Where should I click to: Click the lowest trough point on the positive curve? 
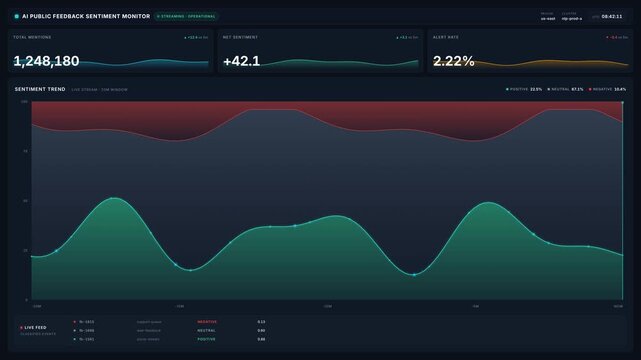(414, 275)
